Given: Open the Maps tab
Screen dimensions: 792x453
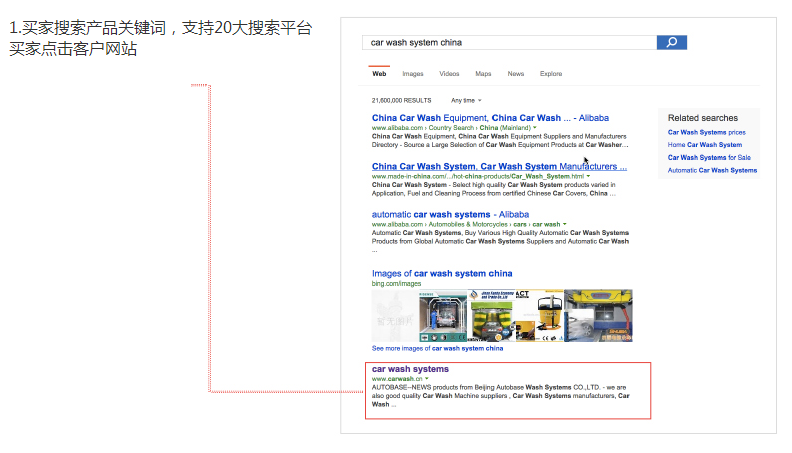Looking at the screenshot, I should tap(483, 74).
